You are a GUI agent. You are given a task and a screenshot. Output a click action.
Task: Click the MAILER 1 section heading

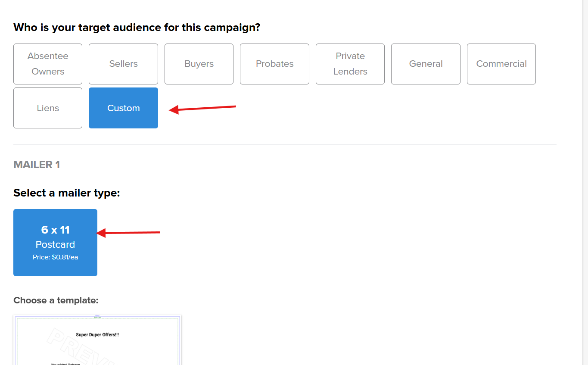(x=37, y=165)
